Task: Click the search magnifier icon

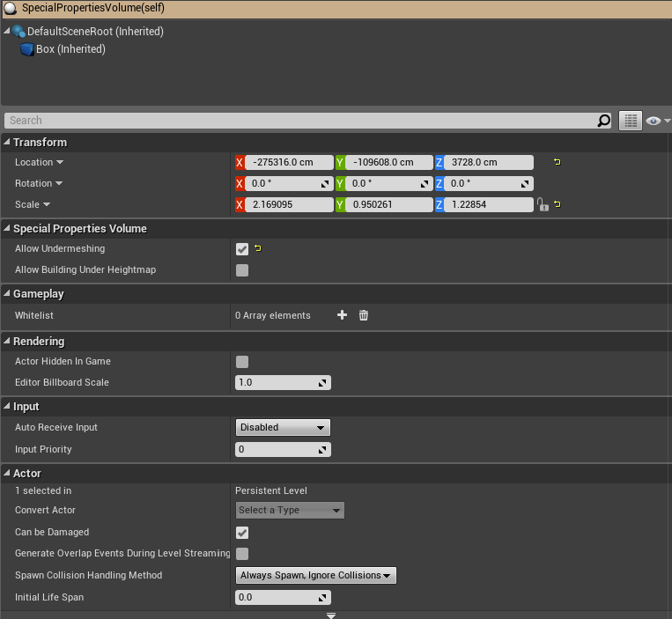Action: tap(603, 121)
